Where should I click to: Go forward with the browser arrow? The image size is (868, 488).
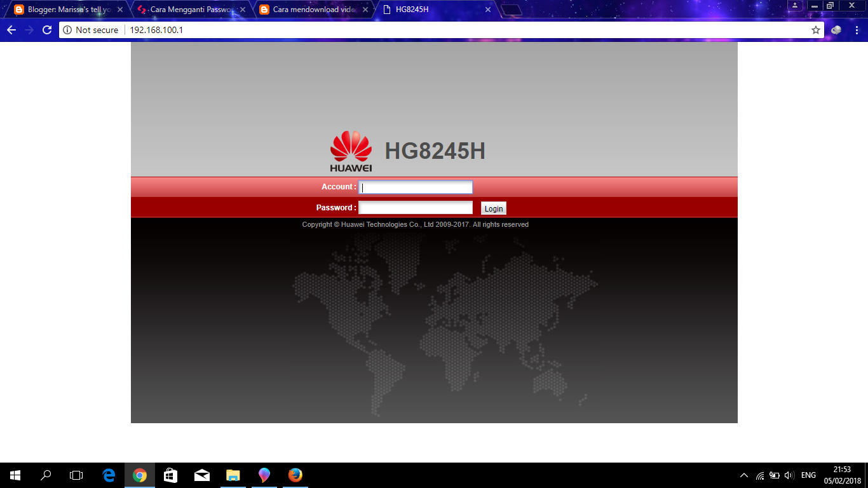pyautogui.click(x=29, y=30)
